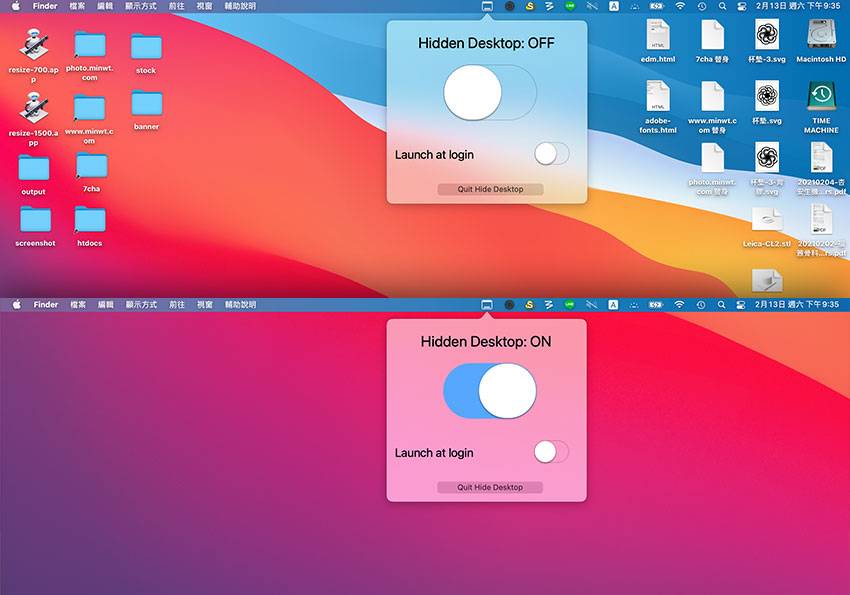Open the 視窗 menu in ON screenshot
The height and width of the screenshot is (595, 850).
pyautogui.click(x=205, y=305)
